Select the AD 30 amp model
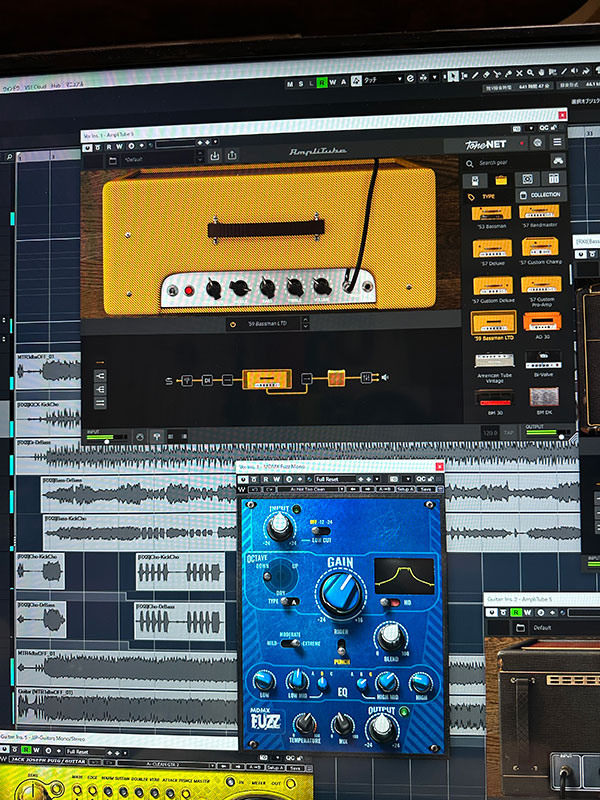 pos(542,326)
